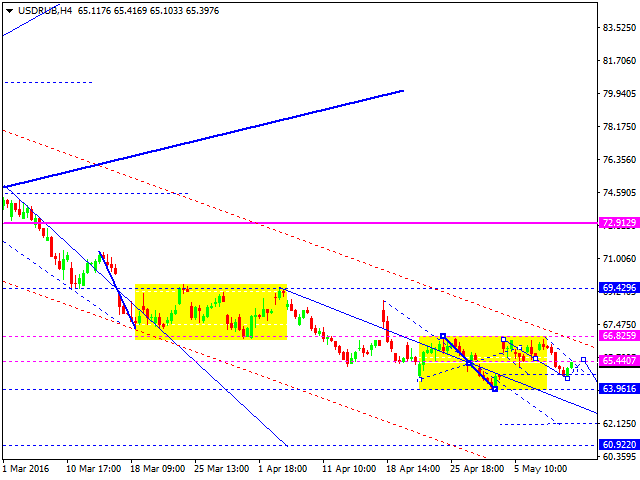Click the 60.3595 price scale value
640x480 pixels.
(619, 456)
